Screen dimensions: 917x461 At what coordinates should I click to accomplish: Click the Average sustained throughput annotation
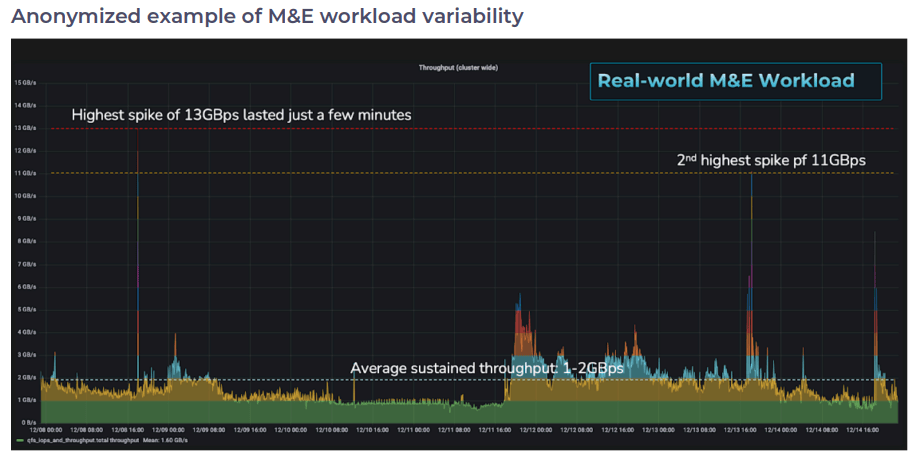[x=487, y=369]
